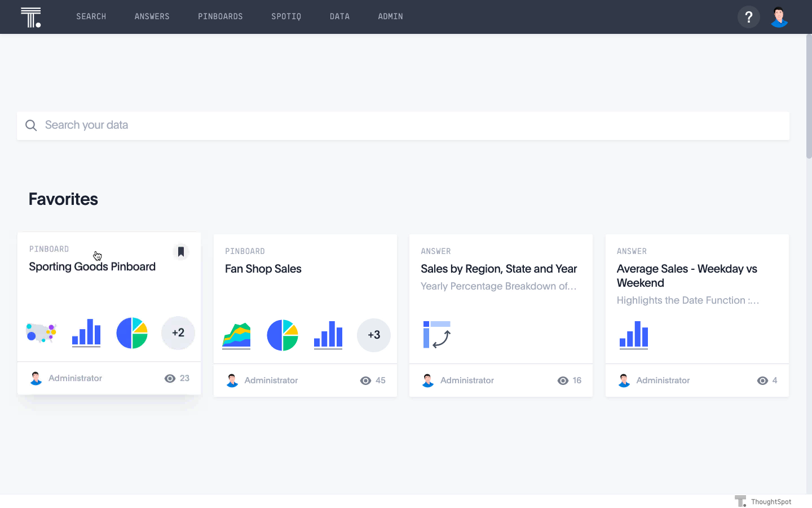Click the bookmark icon on Sporting Goods Pinboard
The image size is (812, 508).
[x=181, y=252]
